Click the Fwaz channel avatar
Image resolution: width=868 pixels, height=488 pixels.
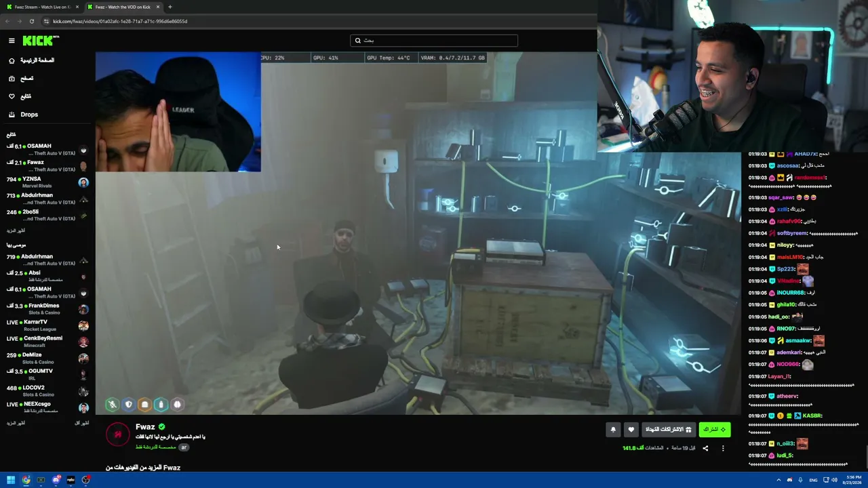pos(117,434)
